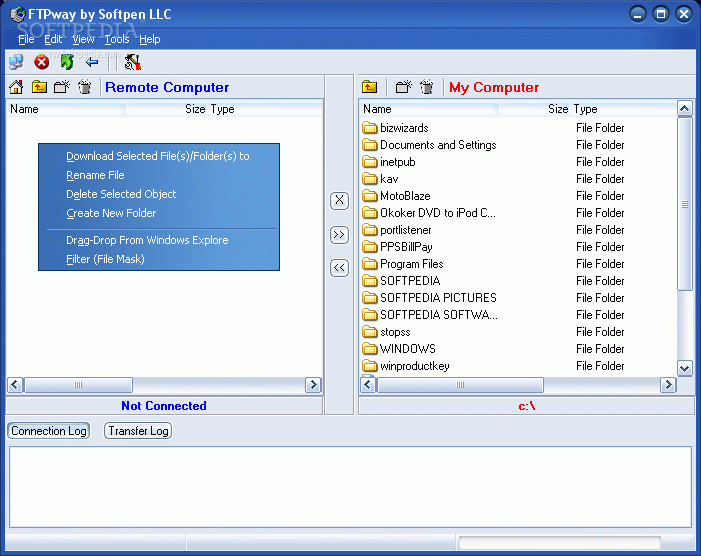Viewport: 701px width, 556px height.
Task: Click My Computer parent folder icon
Action: [x=370, y=87]
